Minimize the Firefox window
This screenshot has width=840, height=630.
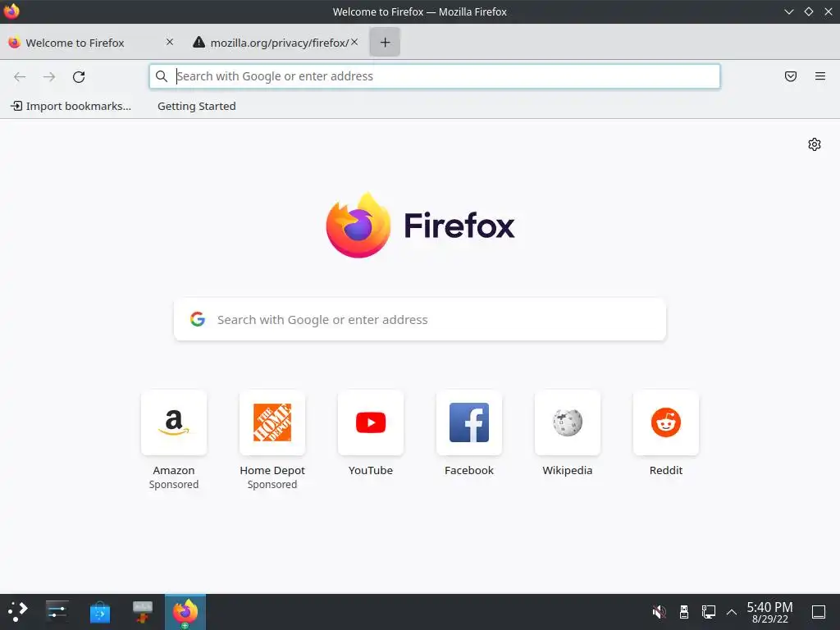pos(788,11)
